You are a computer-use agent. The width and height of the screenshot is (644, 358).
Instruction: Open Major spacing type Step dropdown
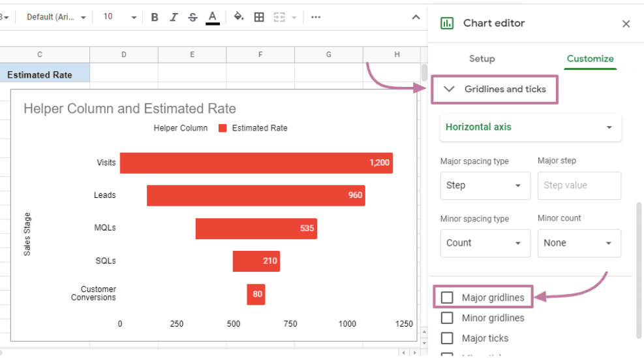pos(485,186)
